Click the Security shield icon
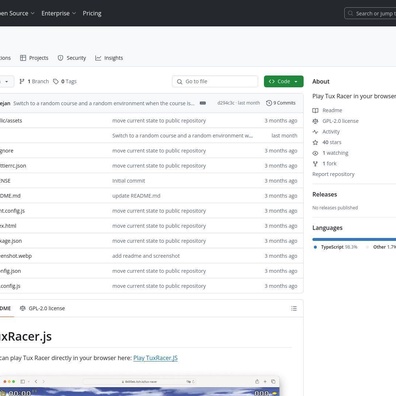This screenshot has width=396, height=396. [60, 58]
